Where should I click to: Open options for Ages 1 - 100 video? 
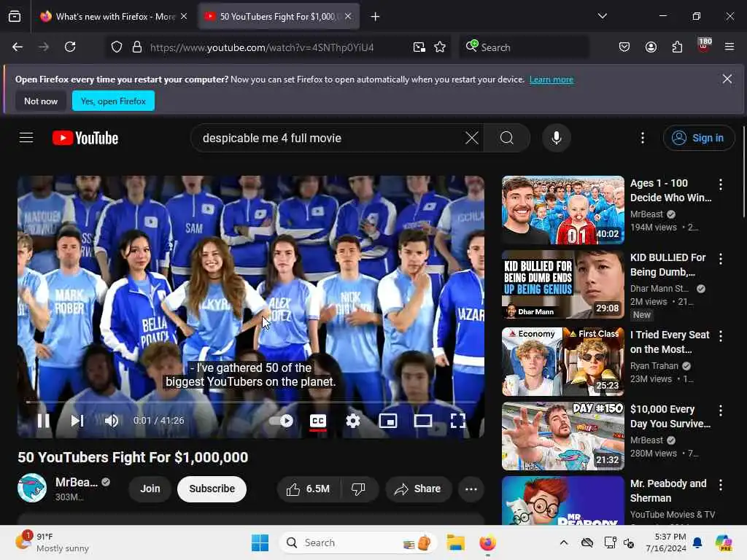click(720, 184)
